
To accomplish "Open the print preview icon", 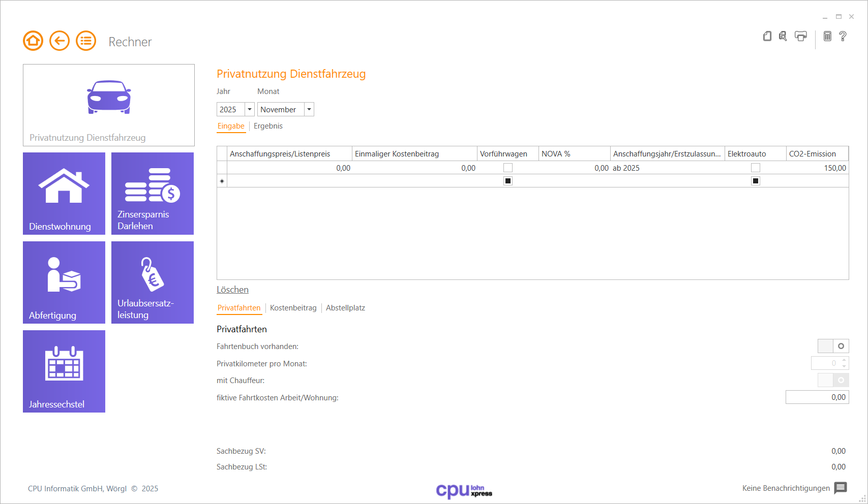I will (x=783, y=36).
